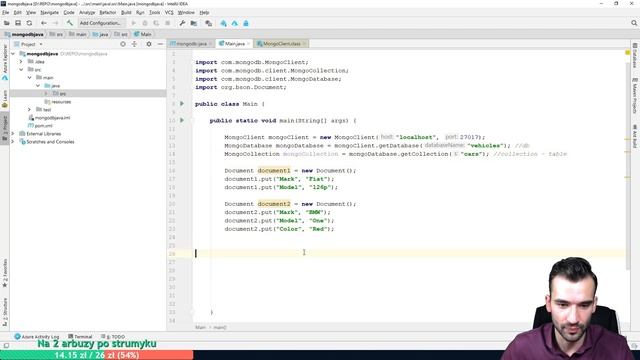
Task: Click the highlighted document1 variable declaration
Action: tap(274, 171)
